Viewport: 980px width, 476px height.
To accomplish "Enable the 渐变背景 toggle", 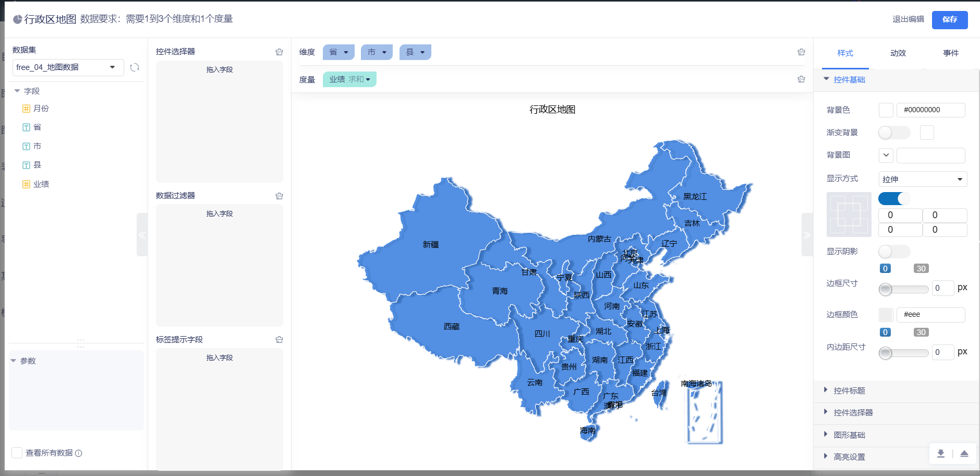I will tap(893, 133).
